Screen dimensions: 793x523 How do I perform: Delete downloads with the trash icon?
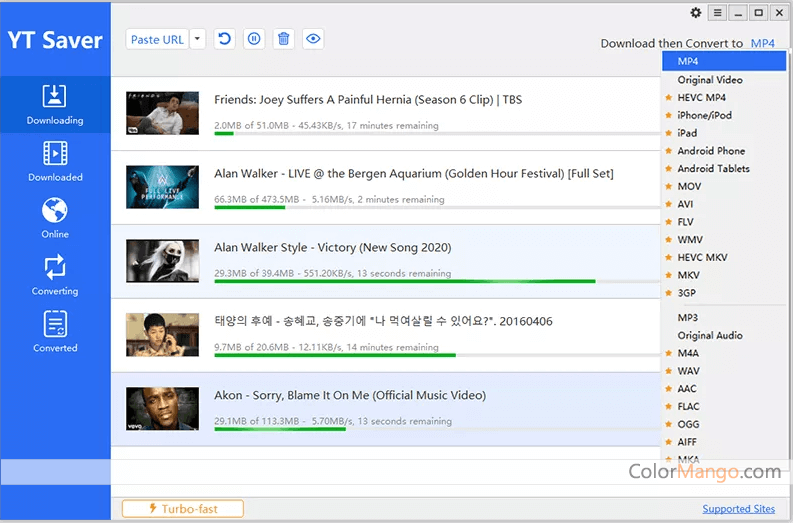click(284, 39)
